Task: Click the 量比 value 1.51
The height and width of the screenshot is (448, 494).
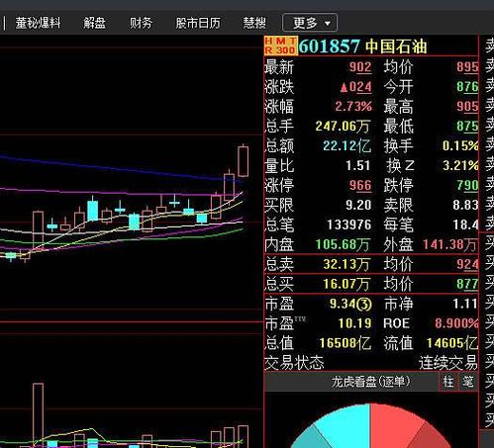Action: [357, 165]
